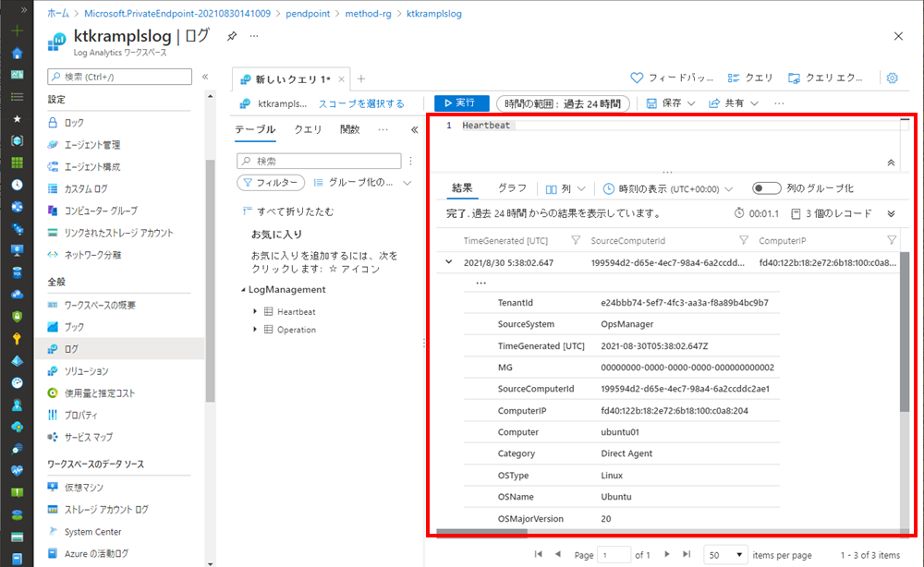Open リンクされたストレージ アカウント item
The height and width of the screenshot is (567, 924).
[119, 233]
